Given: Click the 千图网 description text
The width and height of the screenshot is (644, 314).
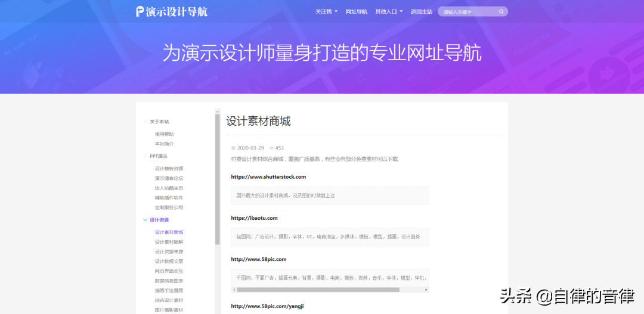Looking at the screenshot, I should coord(332,278).
